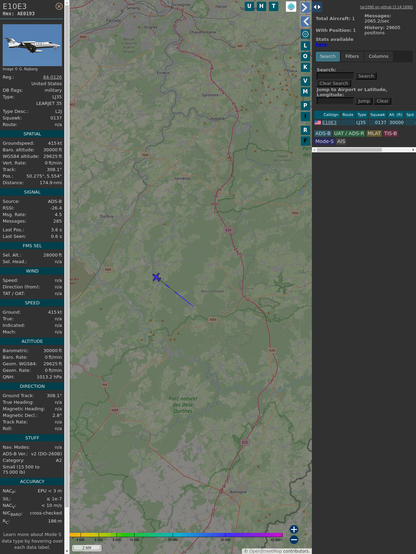Click the Clear Search button
Viewport: 416px width, 554px height.
tap(334, 83)
